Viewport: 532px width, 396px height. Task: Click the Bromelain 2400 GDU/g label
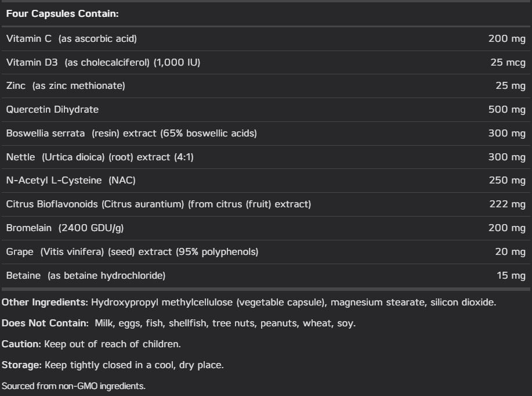[x=64, y=228]
